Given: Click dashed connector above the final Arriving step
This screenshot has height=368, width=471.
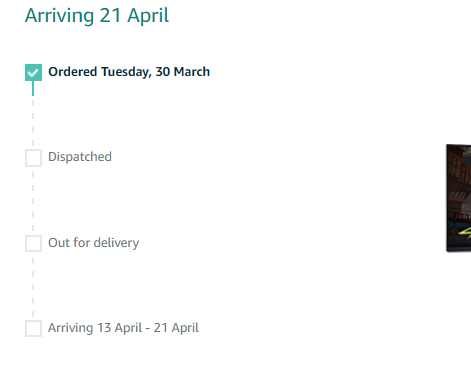Looking at the screenshot, I should point(33,287).
